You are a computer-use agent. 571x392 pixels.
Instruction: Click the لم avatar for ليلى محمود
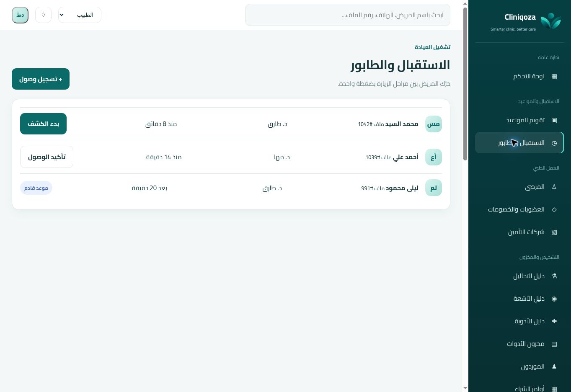434,188
